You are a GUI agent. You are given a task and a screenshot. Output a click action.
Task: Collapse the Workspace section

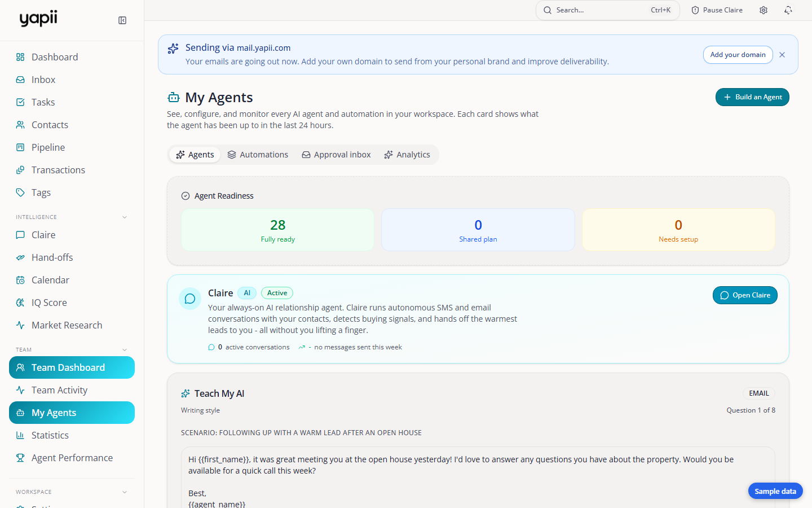pos(125,492)
